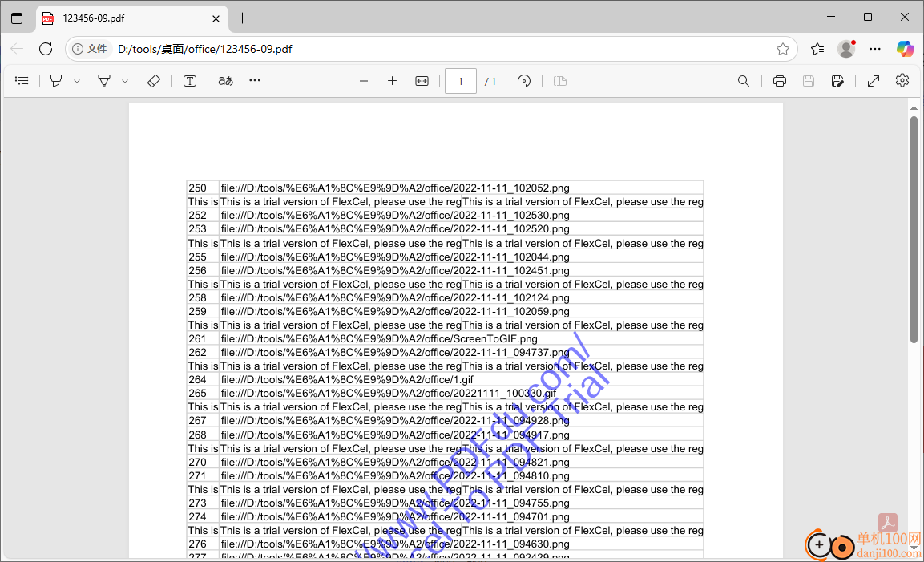This screenshot has width=924, height=562.
Task: Select the Erase tool
Action: click(x=154, y=81)
